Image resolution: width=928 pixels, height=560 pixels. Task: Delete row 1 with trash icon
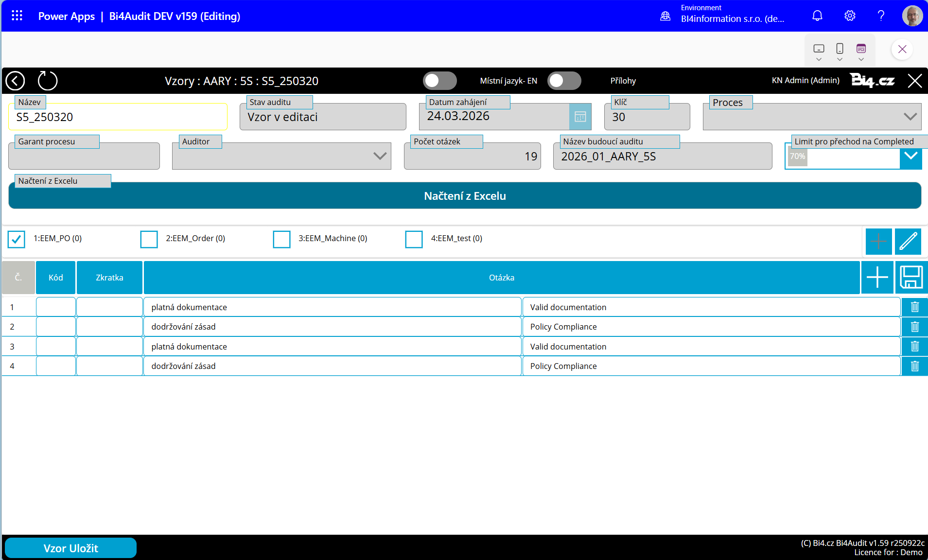pyautogui.click(x=914, y=307)
